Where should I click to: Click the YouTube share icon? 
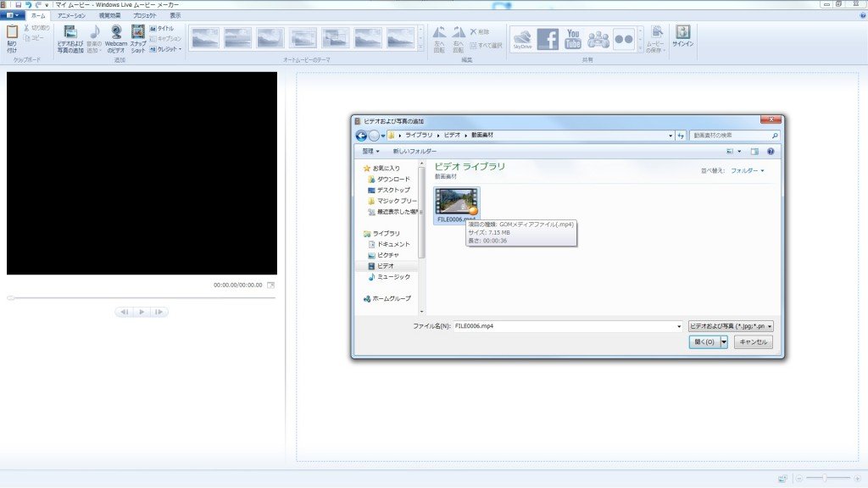[x=573, y=39]
